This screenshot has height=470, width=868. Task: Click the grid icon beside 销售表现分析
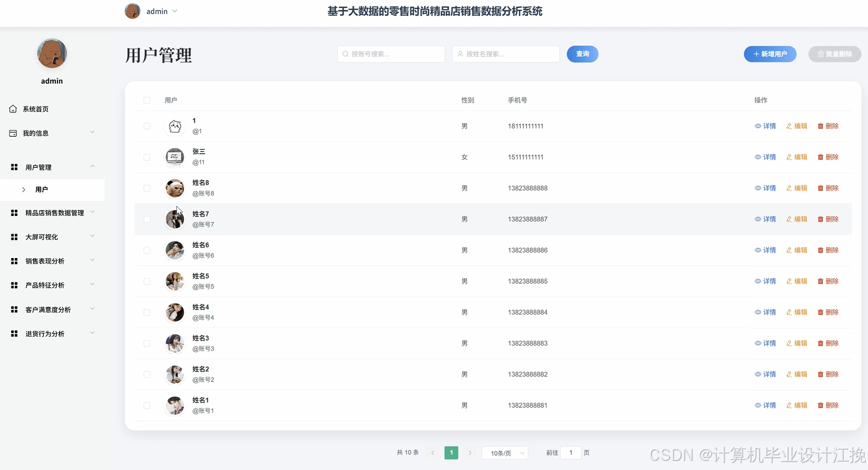tap(14, 261)
